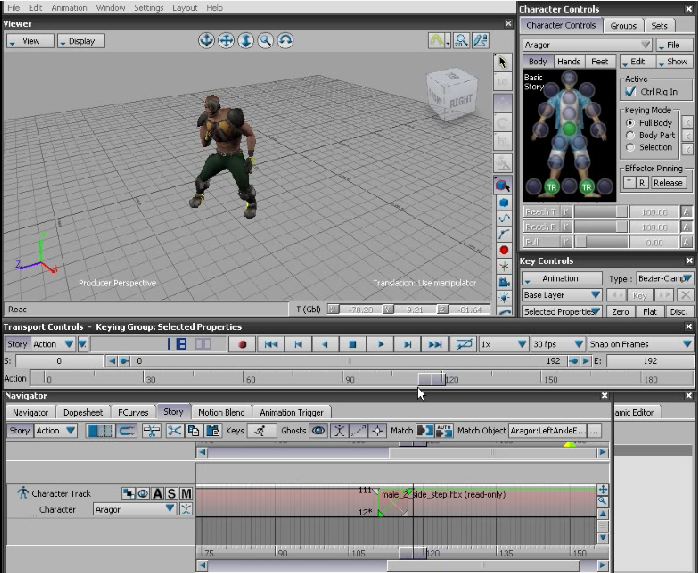The height and width of the screenshot is (573, 698).
Task: Click the Orbit camera icon in Viewer
Action: tap(206, 41)
